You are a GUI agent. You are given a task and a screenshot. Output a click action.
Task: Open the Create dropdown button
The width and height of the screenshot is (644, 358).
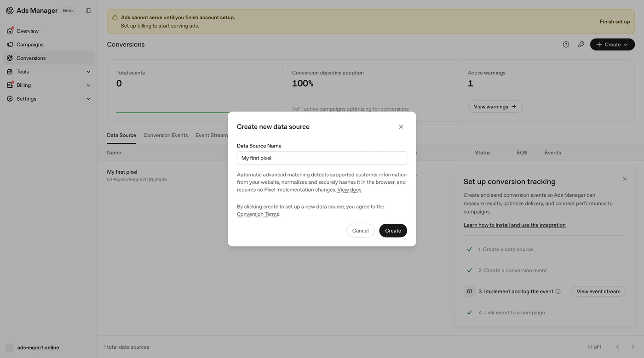612,45
